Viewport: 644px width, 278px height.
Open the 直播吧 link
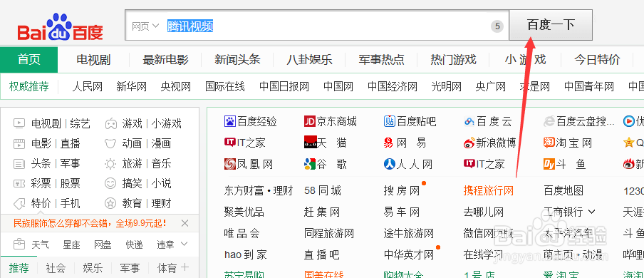click(321, 255)
